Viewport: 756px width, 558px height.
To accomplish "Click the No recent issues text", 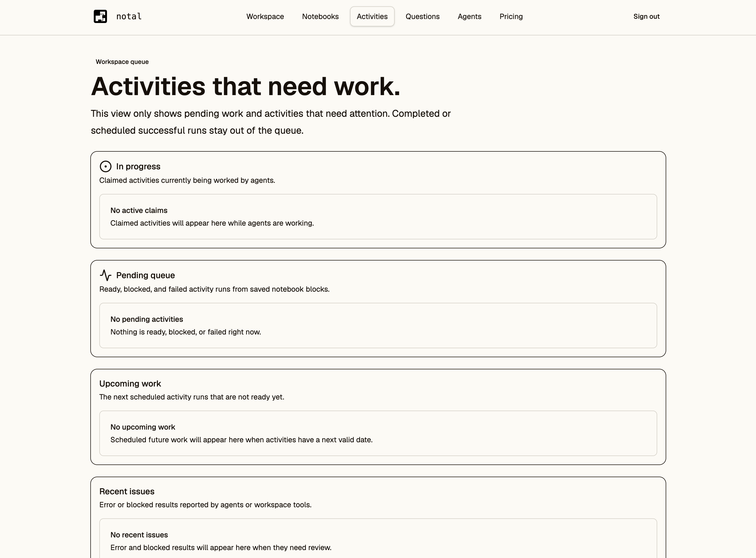I will click(x=139, y=535).
